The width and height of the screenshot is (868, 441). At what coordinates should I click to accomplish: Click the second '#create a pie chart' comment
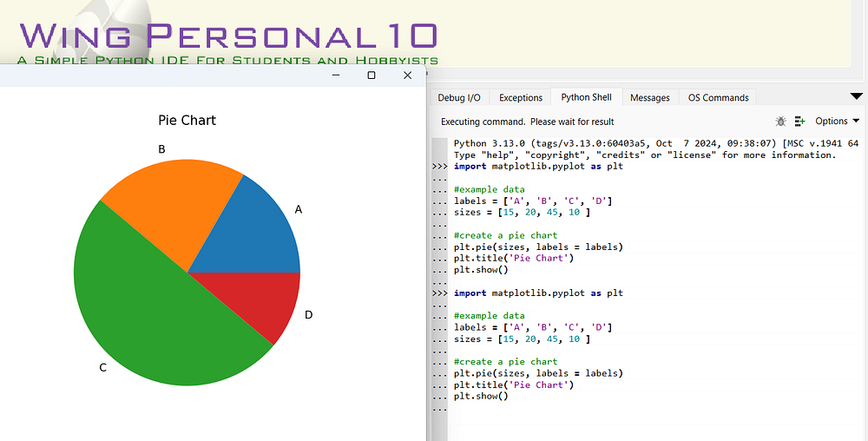point(505,361)
